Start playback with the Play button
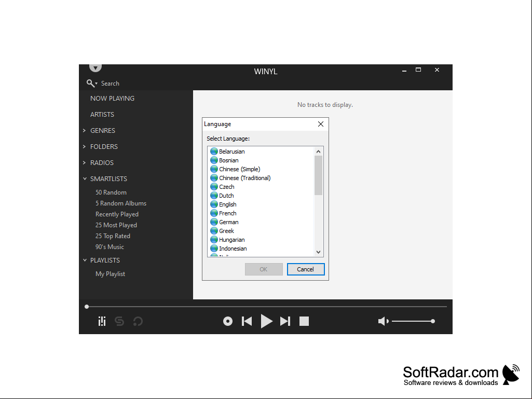The height and width of the screenshot is (399, 532). pos(266,321)
